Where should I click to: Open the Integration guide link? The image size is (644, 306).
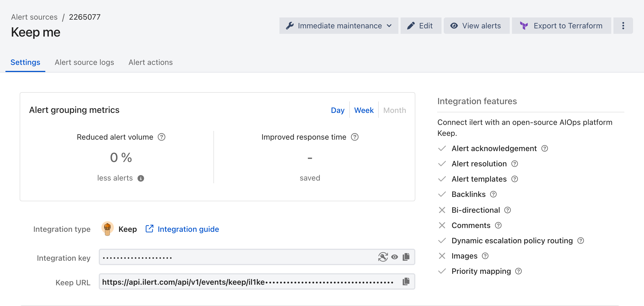pyautogui.click(x=182, y=229)
